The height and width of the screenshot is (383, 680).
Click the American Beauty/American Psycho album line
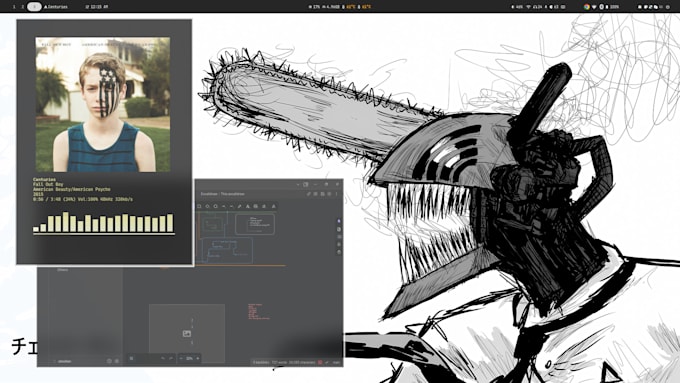(x=72, y=190)
